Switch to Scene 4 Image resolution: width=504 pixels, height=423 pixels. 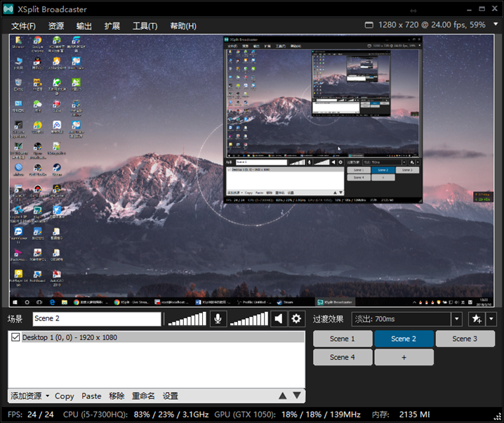pos(343,358)
